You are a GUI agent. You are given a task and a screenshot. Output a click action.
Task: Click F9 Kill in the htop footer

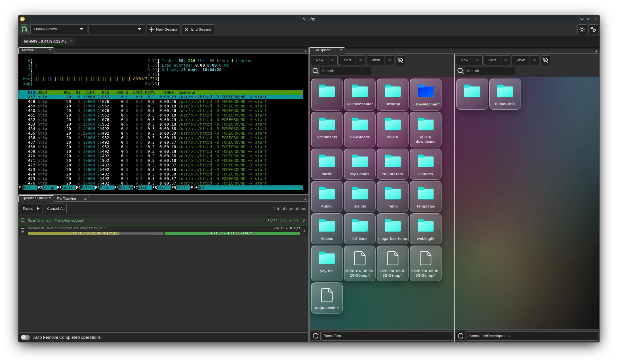click(178, 188)
